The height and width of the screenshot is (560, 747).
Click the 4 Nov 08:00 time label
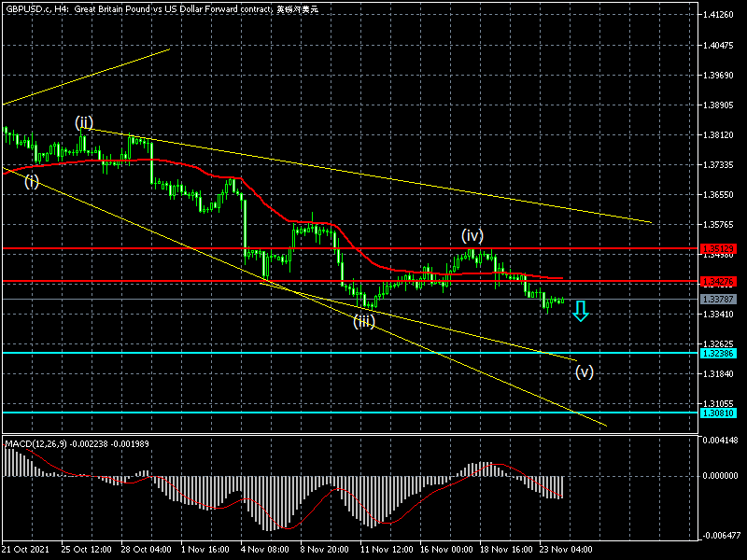pyautogui.click(x=264, y=550)
